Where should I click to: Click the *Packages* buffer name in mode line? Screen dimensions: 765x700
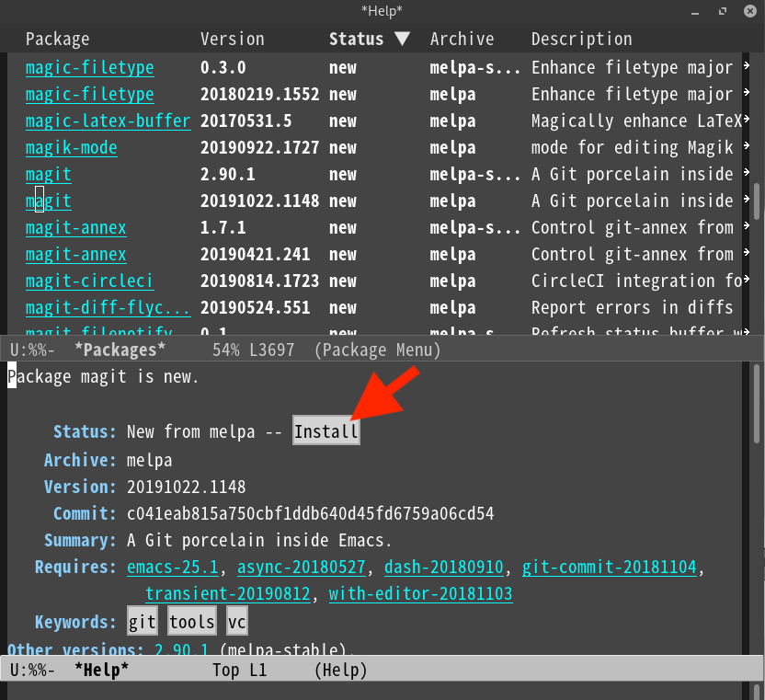coord(120,350)
